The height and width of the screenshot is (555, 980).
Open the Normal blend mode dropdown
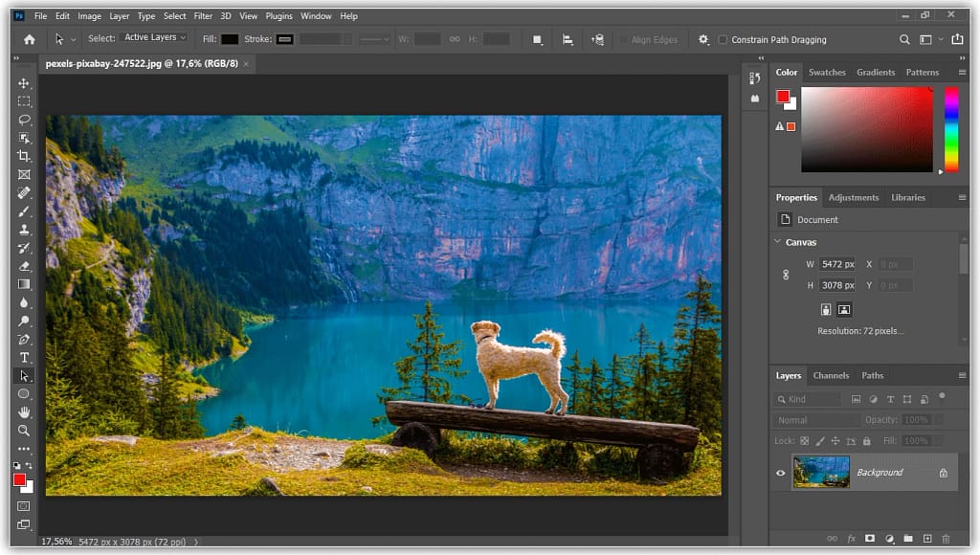coord(815,420)
